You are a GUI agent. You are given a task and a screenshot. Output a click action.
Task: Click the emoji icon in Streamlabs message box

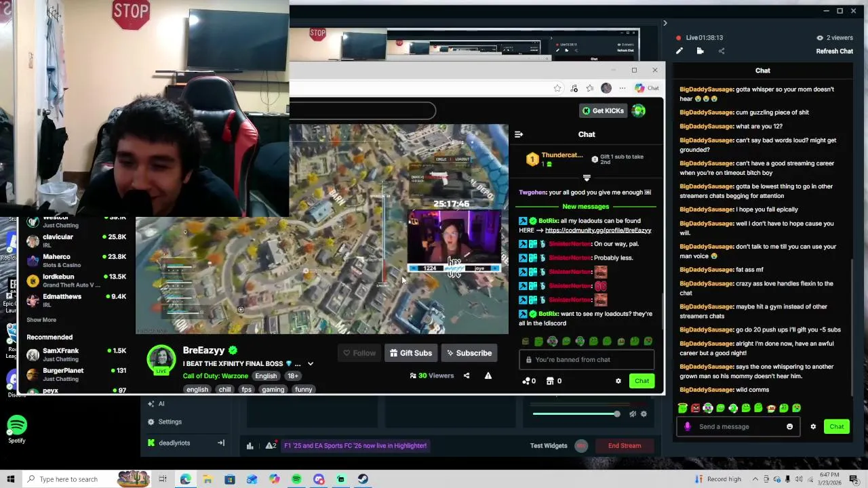click(x=789, y=427)
